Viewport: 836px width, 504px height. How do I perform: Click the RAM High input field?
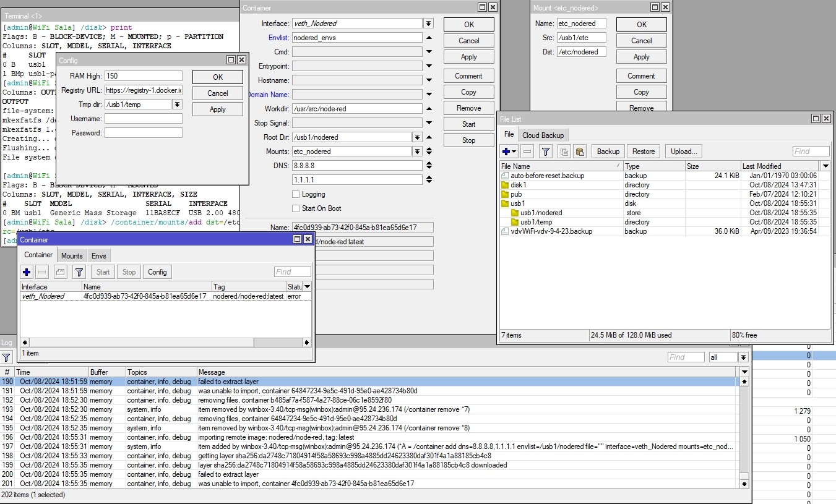[144, 76]
